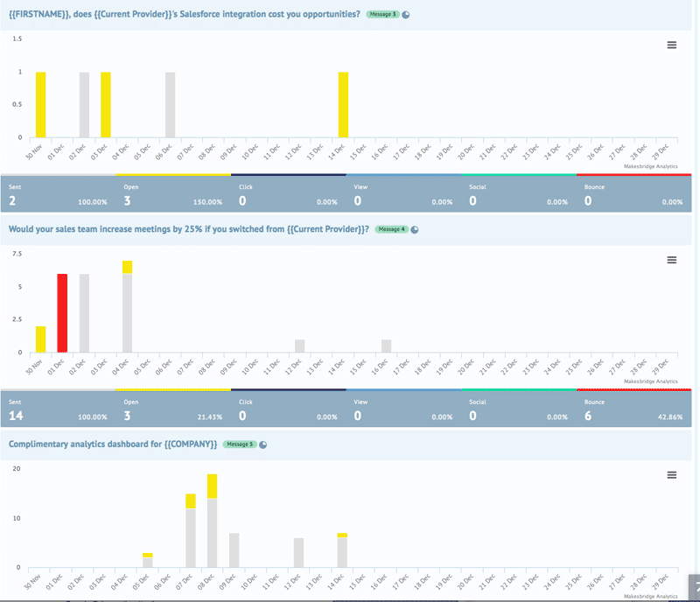Open the chart export menu on the Salesforce integration chart
The width and height of the screenshot is (700, 602).
671,45
